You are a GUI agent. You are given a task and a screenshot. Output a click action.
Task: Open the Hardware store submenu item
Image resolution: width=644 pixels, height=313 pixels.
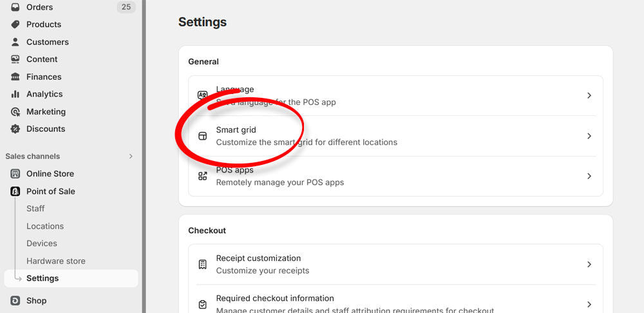pyautogui.click(x=56, y=261)
